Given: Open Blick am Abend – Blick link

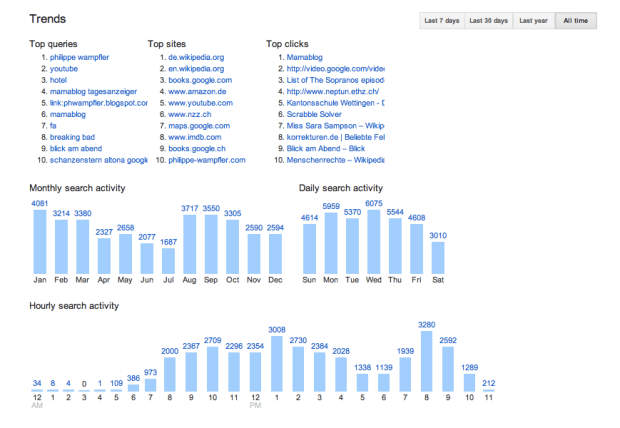Looking at the screenshot, I should click(x=326, y=149).
